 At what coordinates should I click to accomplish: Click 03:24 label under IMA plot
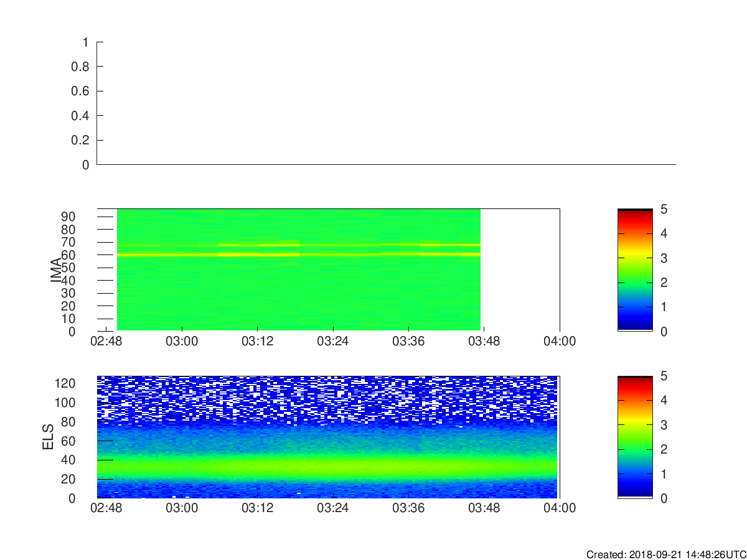[333, 341]
